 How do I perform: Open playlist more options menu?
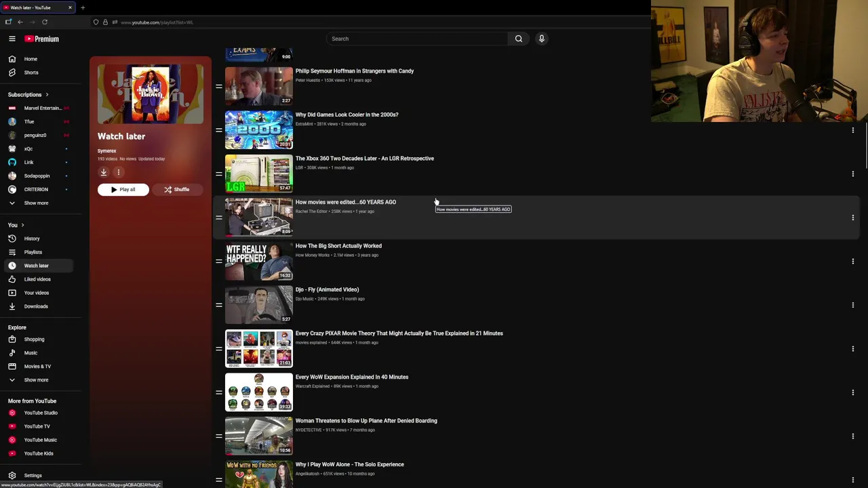pyautogui.click(x=118, y=172)
